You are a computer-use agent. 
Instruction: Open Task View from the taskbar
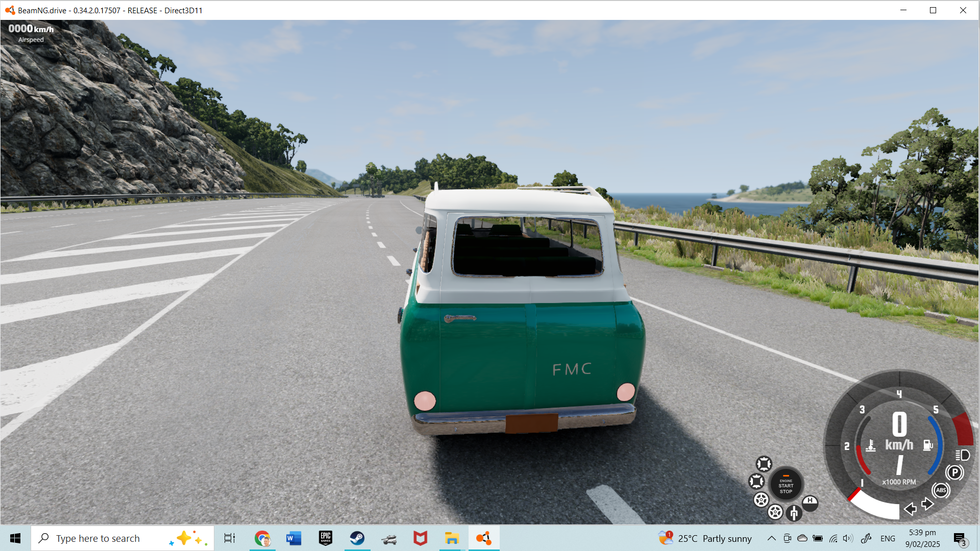tap(230, 538)
